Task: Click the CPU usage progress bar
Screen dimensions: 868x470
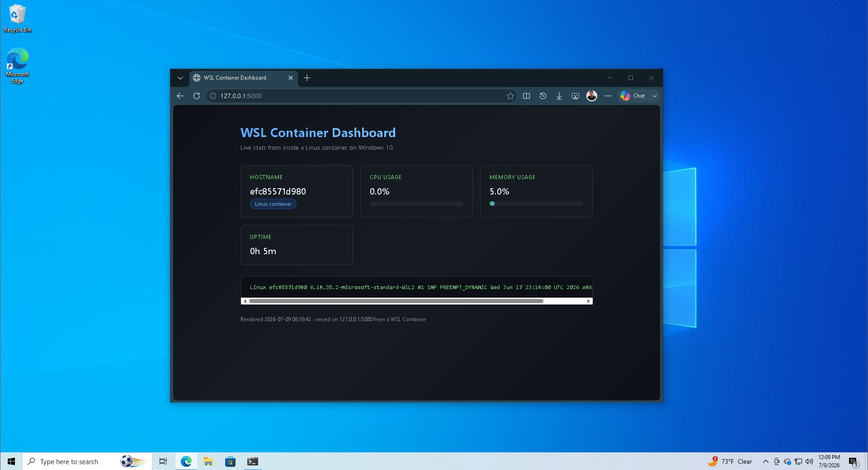Action: (416, 204)
